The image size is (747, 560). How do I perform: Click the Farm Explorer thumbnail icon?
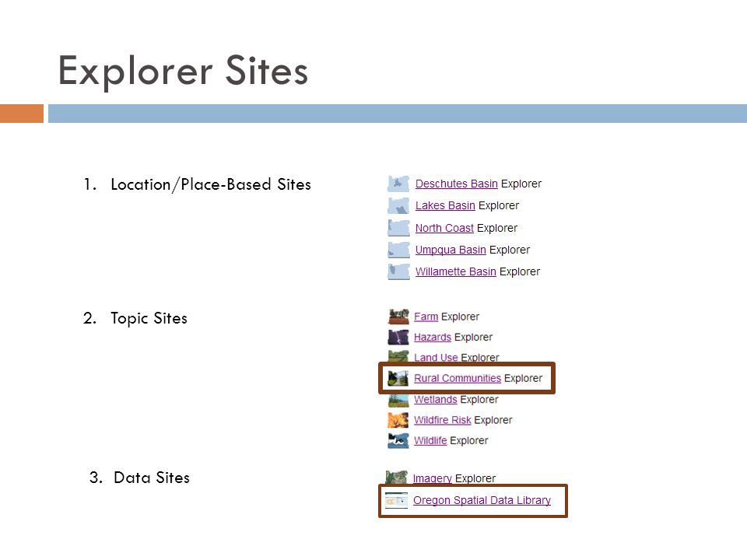click(398, 317)
